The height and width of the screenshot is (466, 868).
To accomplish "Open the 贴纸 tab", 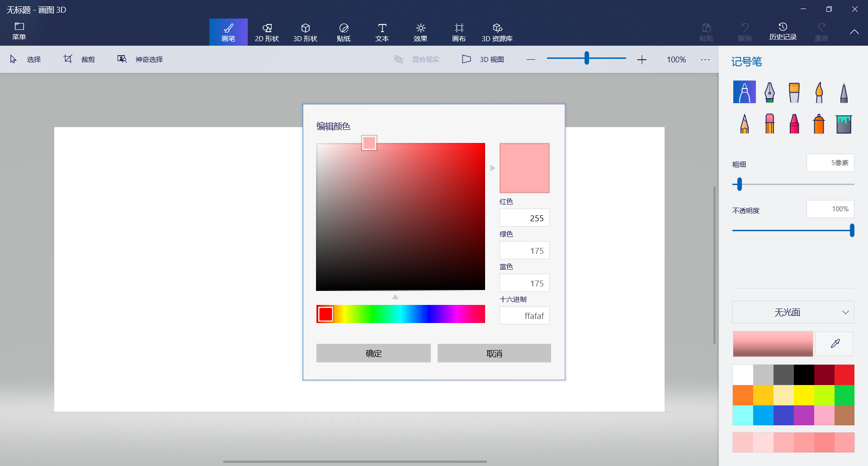I will pyautogui.click(x=344, y=32).
